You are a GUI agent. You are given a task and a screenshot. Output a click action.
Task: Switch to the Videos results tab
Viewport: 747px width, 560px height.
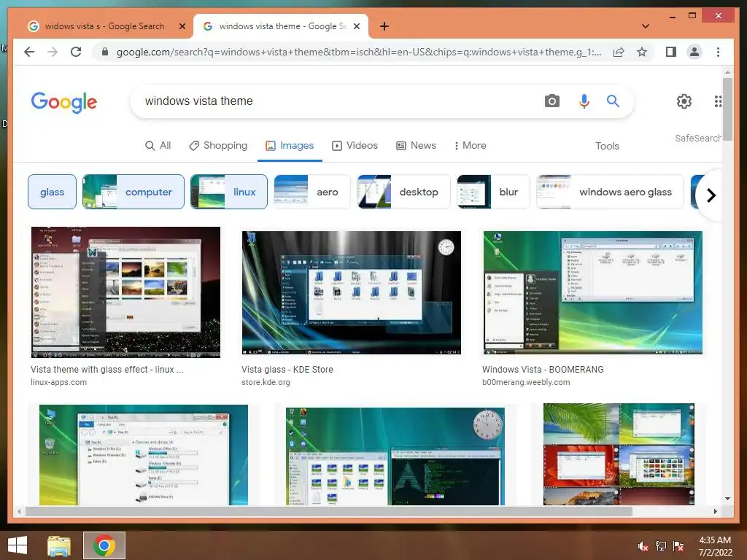coord(355,145)
